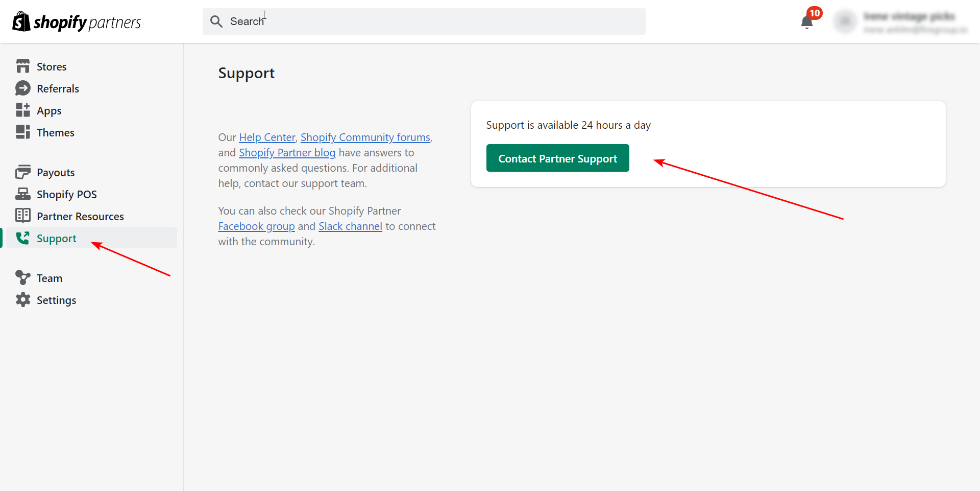Click the Shopify POS register icon

23,194
